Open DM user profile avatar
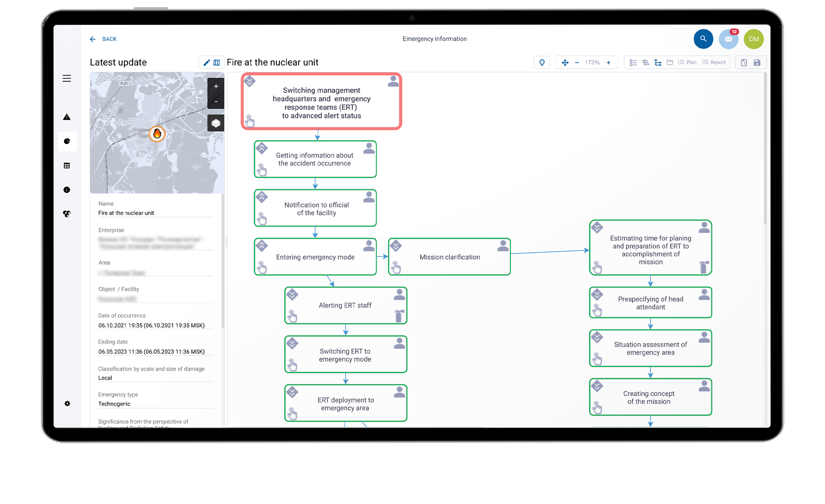The width and height of the screenshot is (825, 504). pos(754,39)
